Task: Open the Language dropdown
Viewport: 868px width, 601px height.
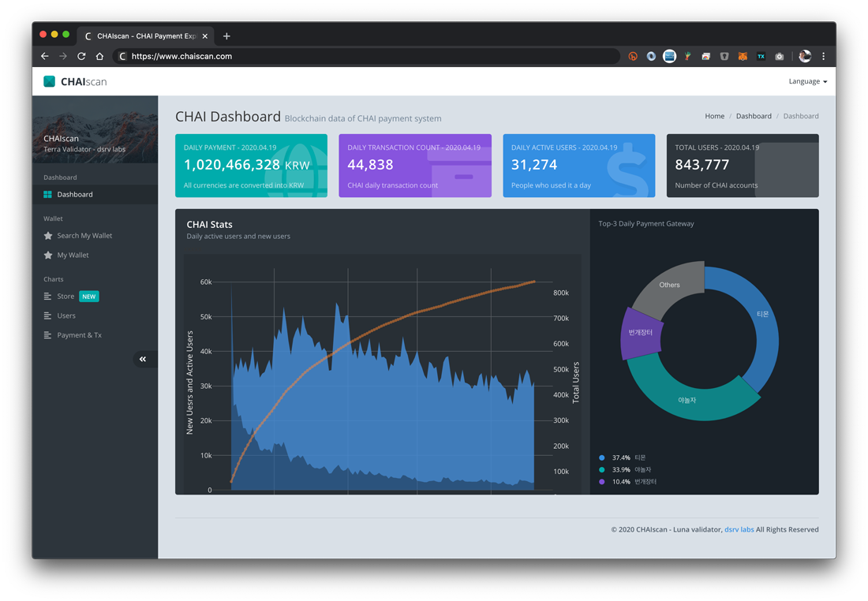Action: coord(808,81)
